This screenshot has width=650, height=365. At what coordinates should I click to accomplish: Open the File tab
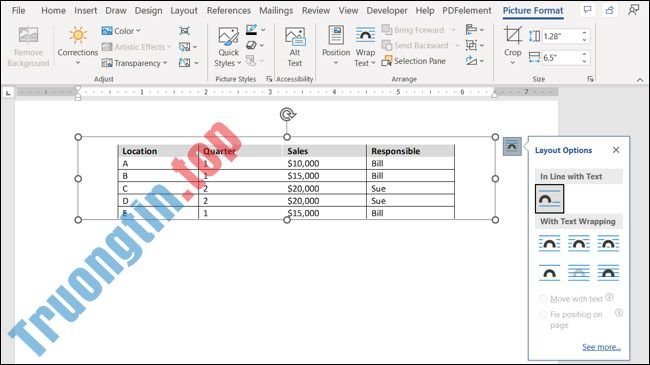19,11
